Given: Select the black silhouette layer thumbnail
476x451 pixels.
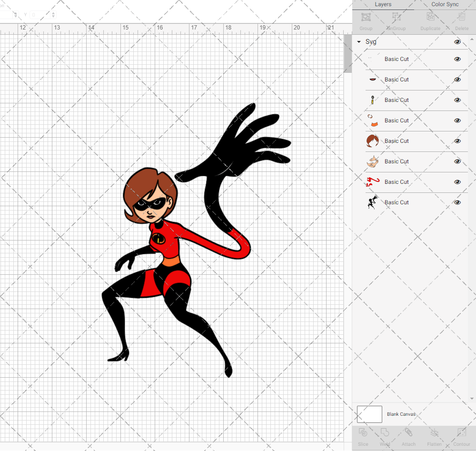Looking at the screenshot, I should pyautogui.click(x=373, y=202).
